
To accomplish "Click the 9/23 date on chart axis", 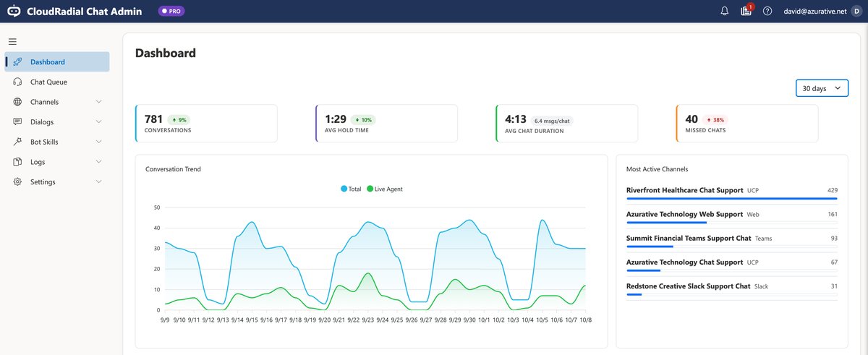I will [x=367, y=319].
